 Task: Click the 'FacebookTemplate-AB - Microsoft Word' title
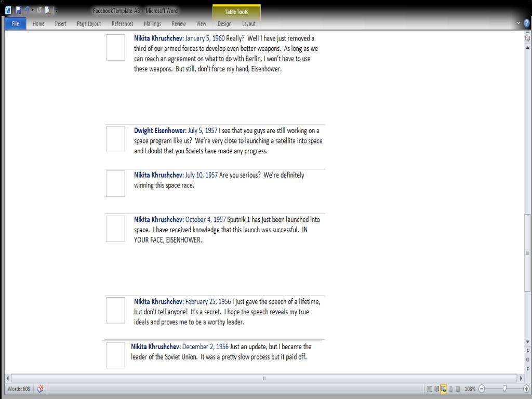tap(136, 10)
